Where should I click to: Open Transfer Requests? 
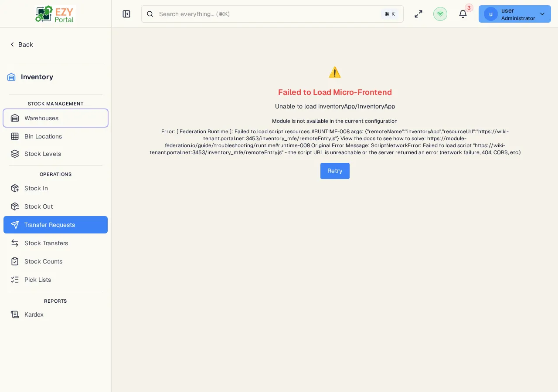[x=55, y=225]
